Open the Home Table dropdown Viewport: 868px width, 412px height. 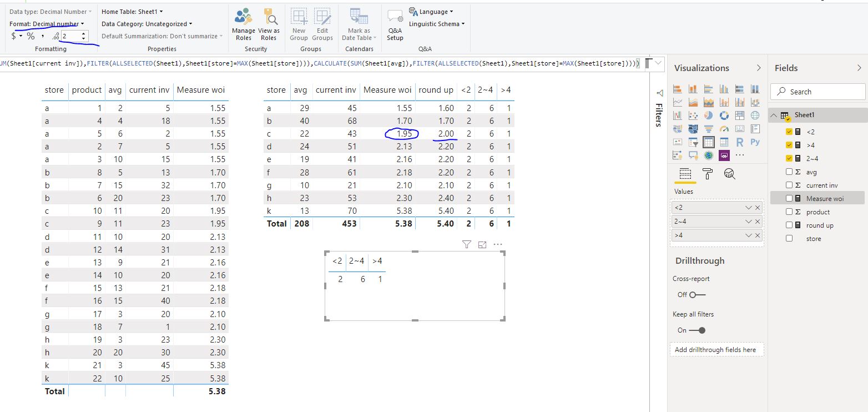(132, 12)
